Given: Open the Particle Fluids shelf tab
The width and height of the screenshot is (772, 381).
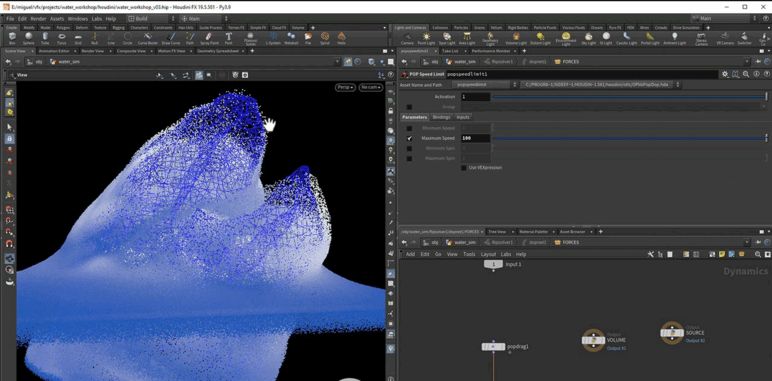Looking at the screenshot, I should coord(546,28).
